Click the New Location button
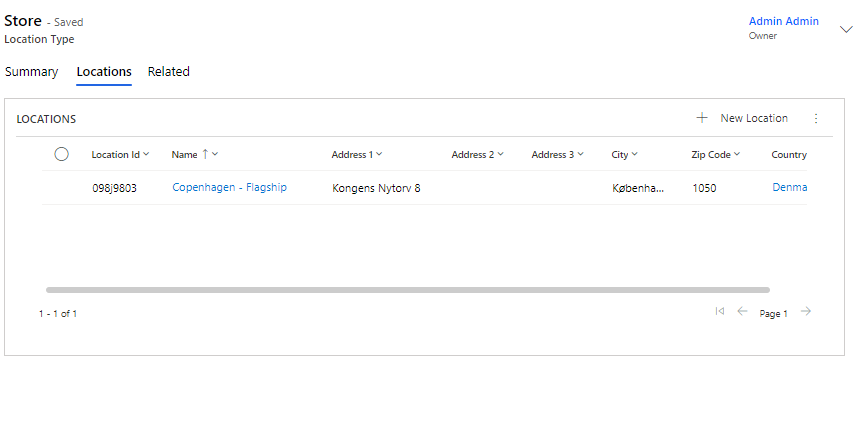 pos(753,118)
